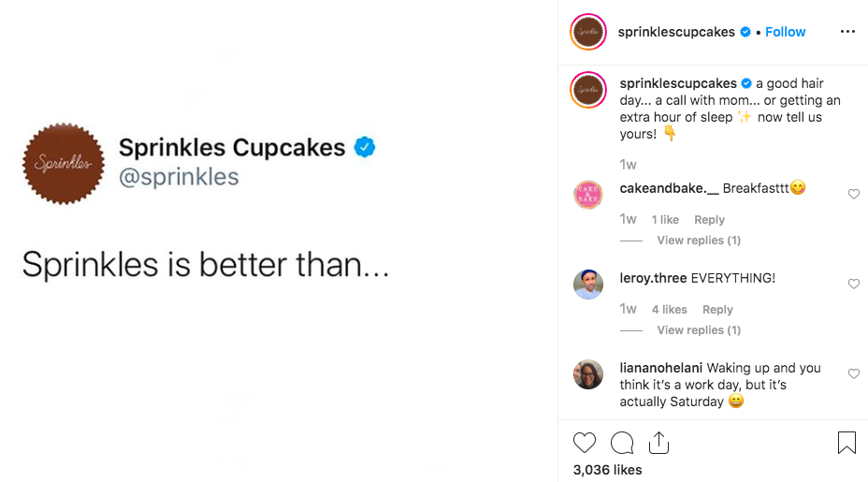Expand replies under cakeandbake.__'s comment
This screenshot has width=868, height=482.
[x=698, y=241]
